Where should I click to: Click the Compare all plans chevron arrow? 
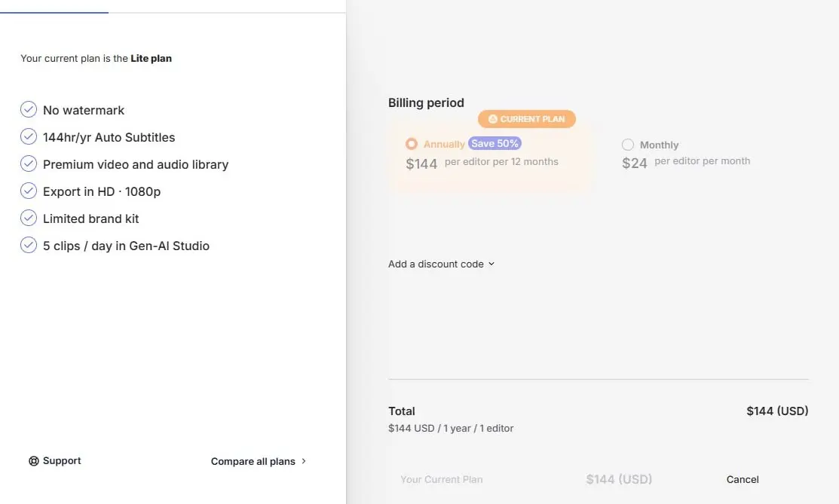(x=303, y=460)
